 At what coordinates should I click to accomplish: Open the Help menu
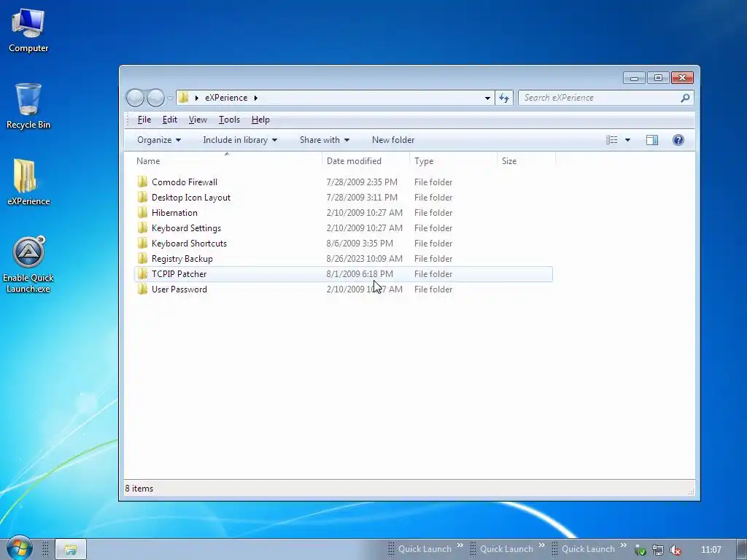pos(260,120)
